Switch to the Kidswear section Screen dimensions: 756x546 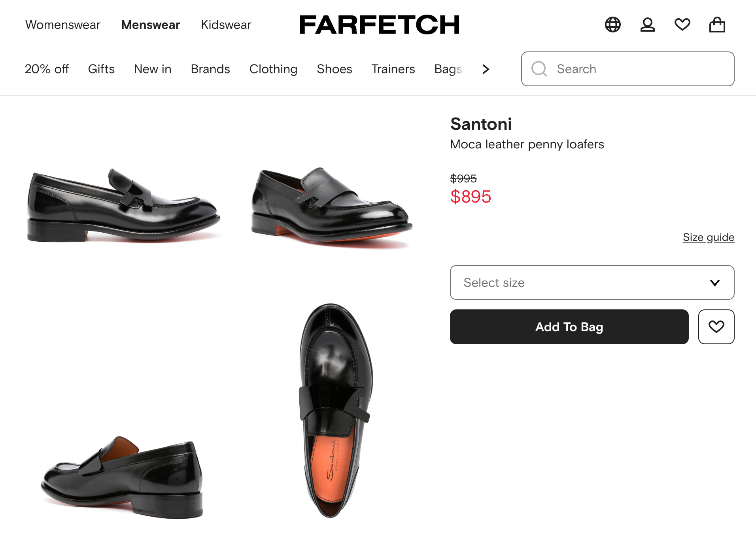pyautogui.click(x=226, y=25)
